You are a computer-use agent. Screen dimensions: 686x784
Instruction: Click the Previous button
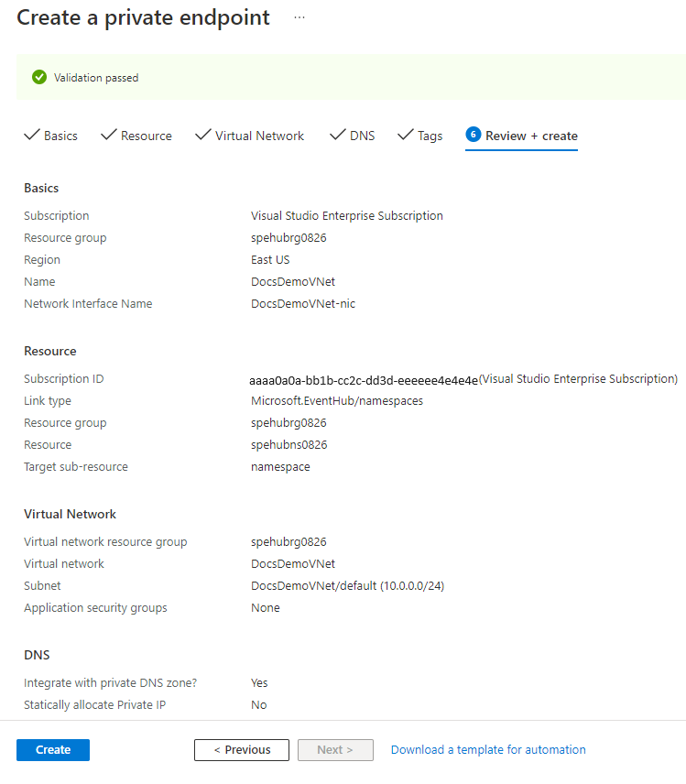[x=241, y=749]
